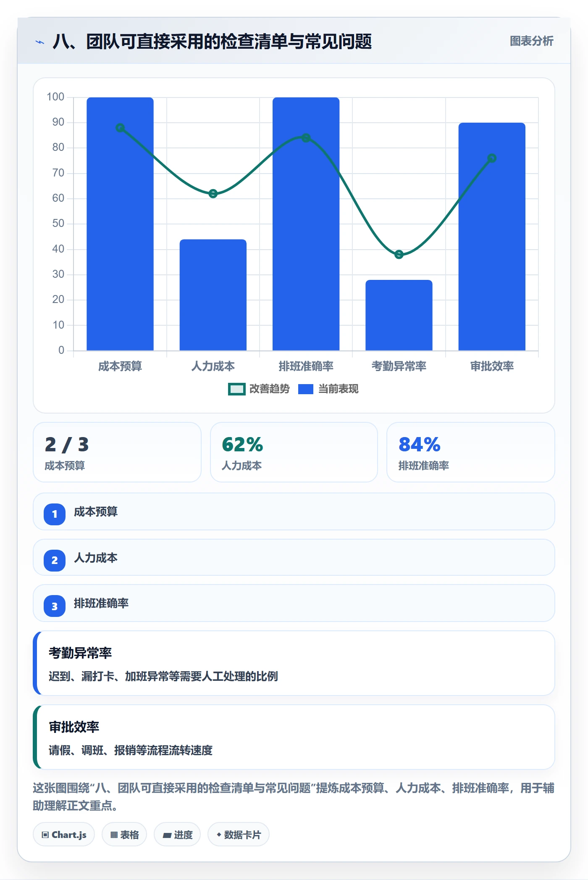Click the 表格 tag
Viewport: 588px width, 880px height.
[124, 835]
